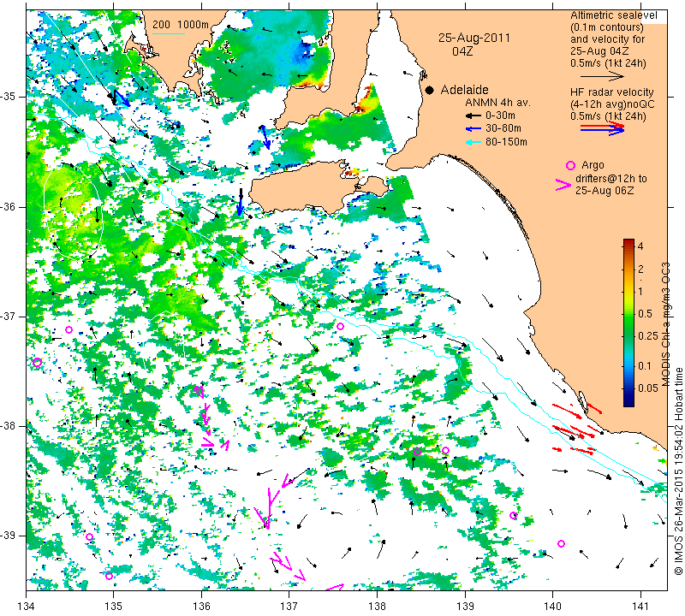The width and height of the screenshot is (685, 616).
Task: Click the magenta drifters chevron in legend
Action: 563,185
